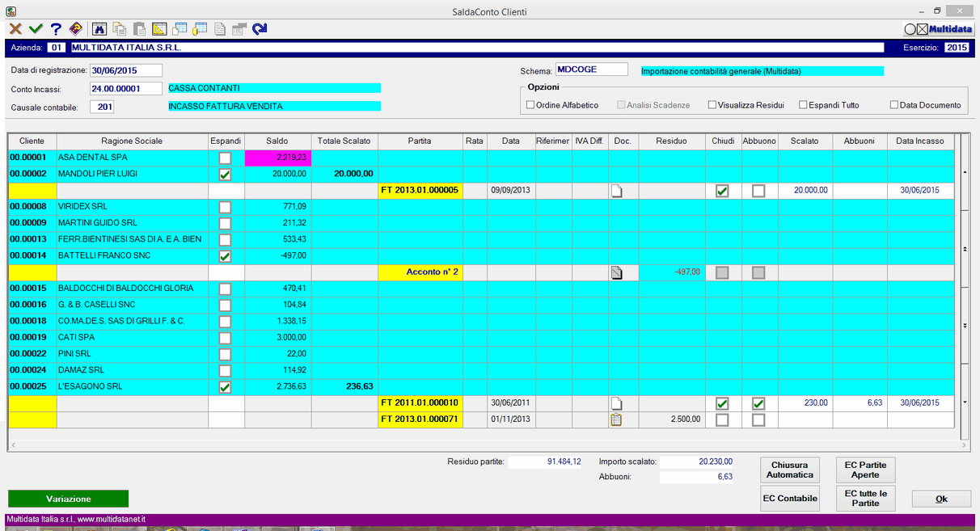Click the EC Contabile button
The height and width of the screenshot is (531, 980).
(x=789, y=498)
